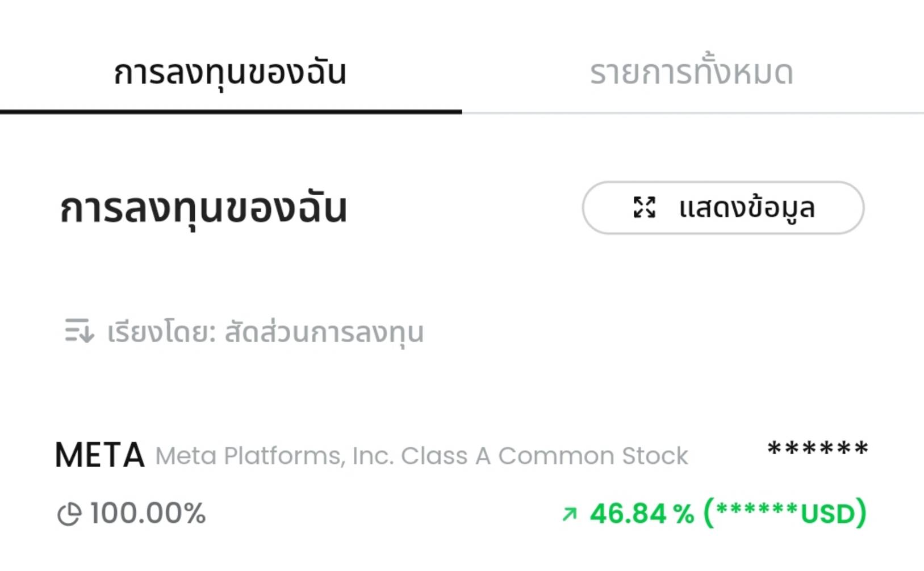
Task: Open sort options via สัดส่วนการลงทุน
Action: (x=324, y=332)
